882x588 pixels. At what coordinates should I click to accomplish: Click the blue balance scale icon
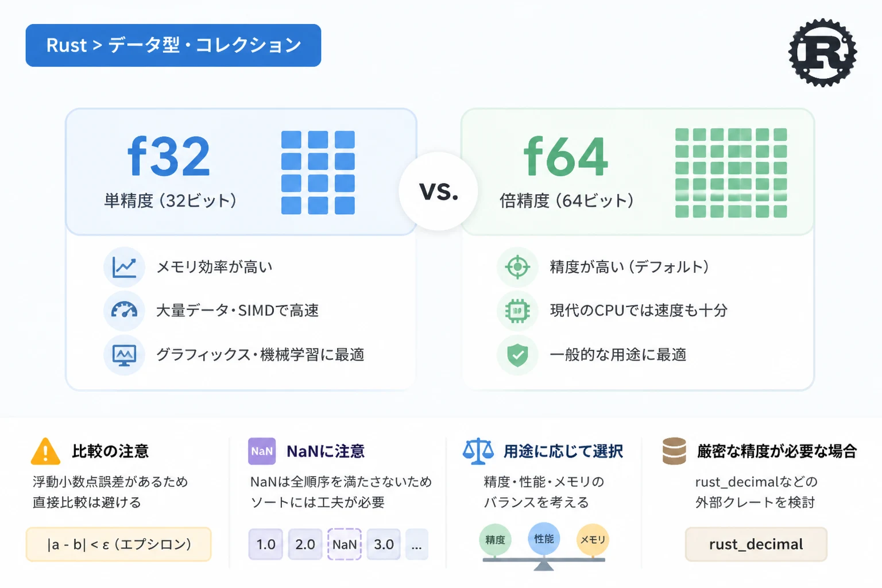coord(478,451)
